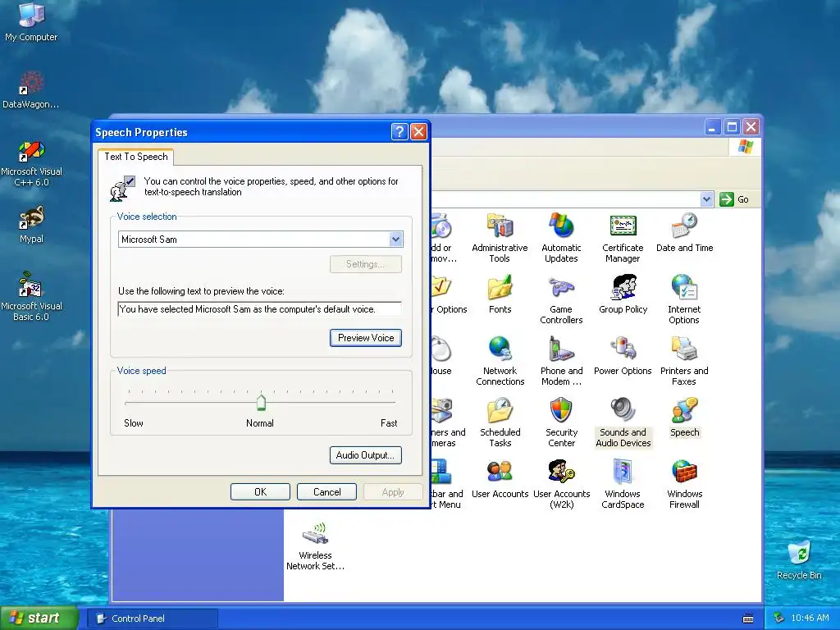Screen dimensions: 840x630
Task: Select Microsoft Visual Basic 6.0 shortcut
Action: point(31,297)
